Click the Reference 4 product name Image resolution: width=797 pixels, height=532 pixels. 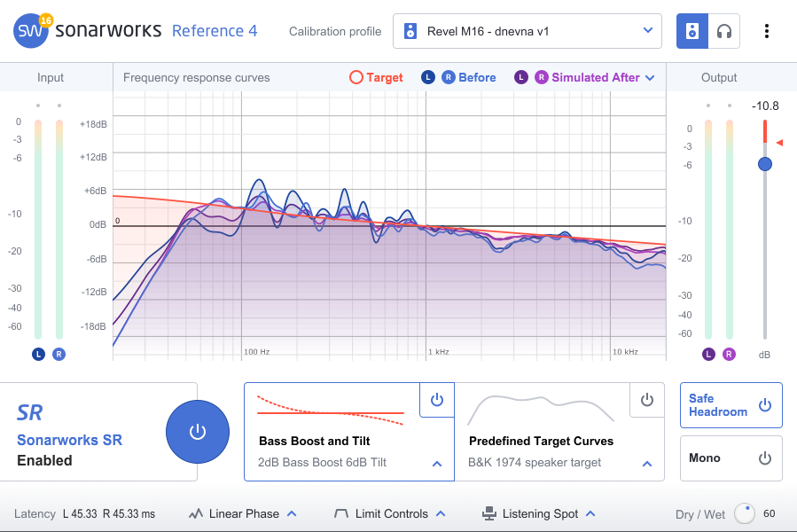point(215,31)
